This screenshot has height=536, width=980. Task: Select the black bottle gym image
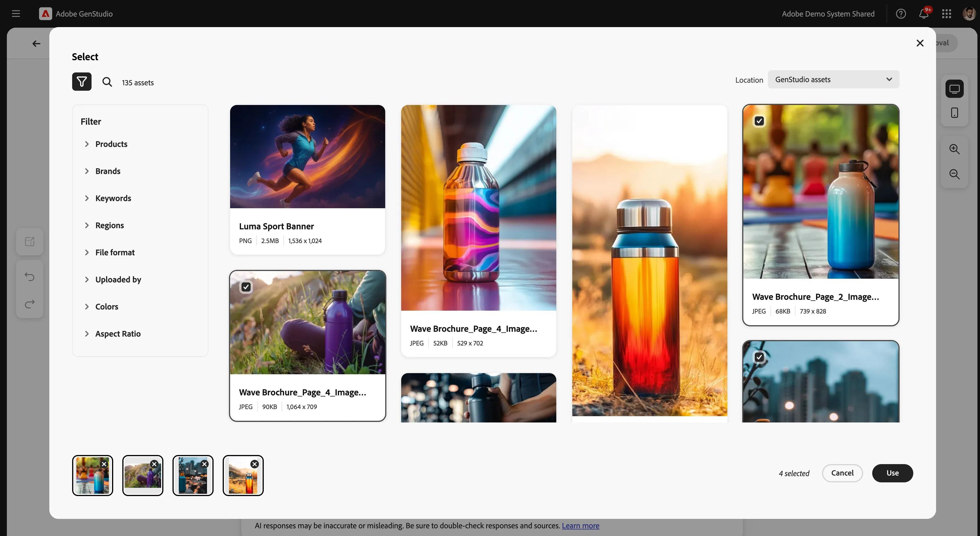point(478,397)
